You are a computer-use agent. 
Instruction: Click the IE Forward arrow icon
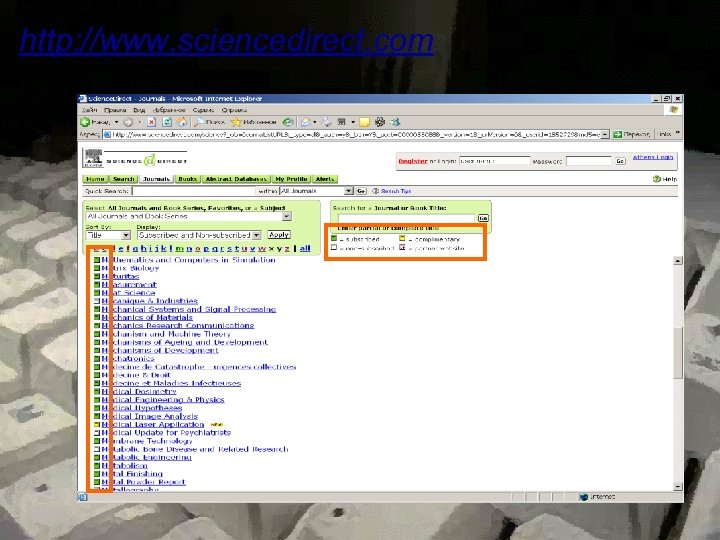click(x=128, y=122)
